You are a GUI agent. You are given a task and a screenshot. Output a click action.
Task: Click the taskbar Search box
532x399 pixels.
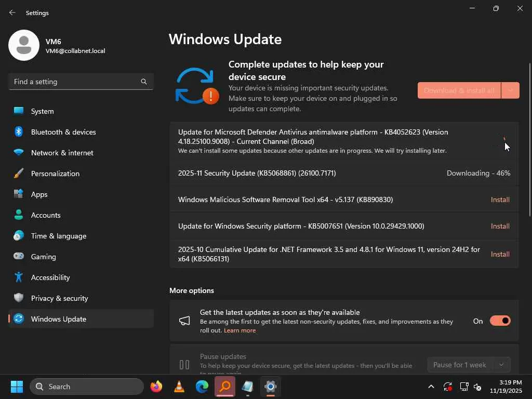point(87,387)
